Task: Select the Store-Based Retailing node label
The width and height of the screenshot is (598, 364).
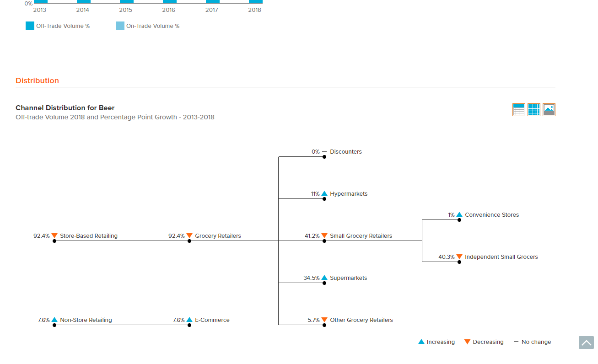Action: point(89,236)
